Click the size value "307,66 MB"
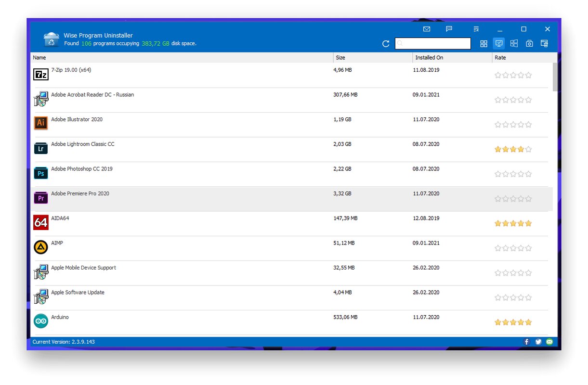 [345, 95]
